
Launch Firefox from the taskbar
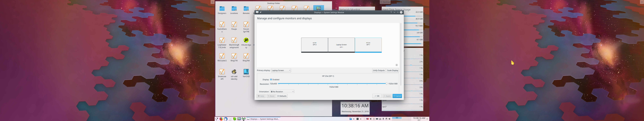[221, 119]
